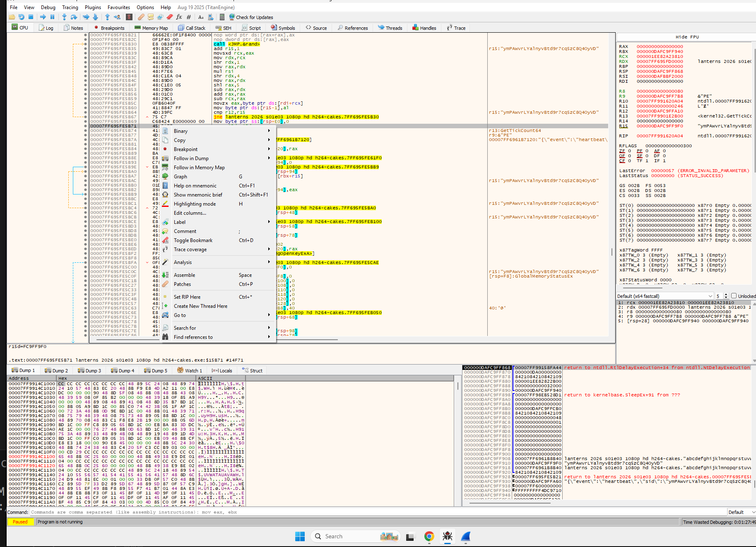Expand the Go to submenu

pos(218,315)
